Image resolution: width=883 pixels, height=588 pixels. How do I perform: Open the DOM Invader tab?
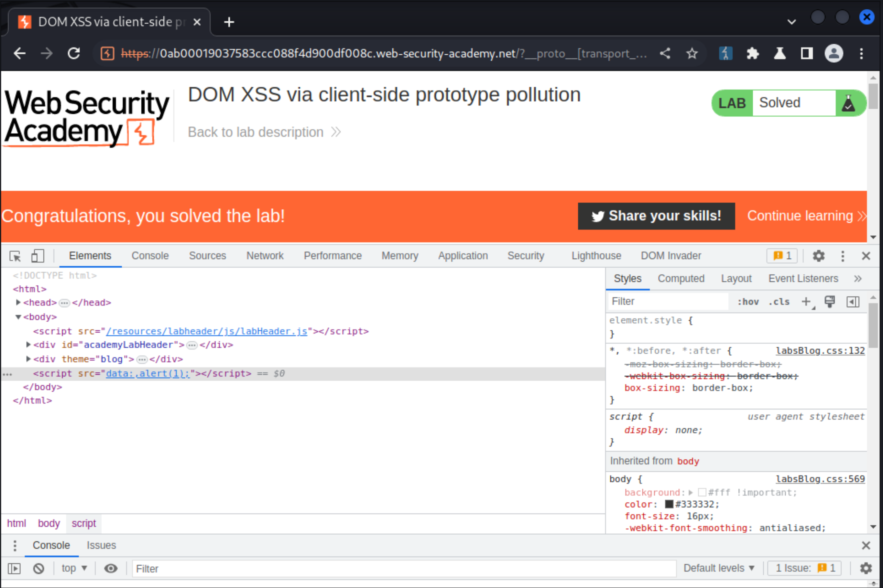pos(671,256)
